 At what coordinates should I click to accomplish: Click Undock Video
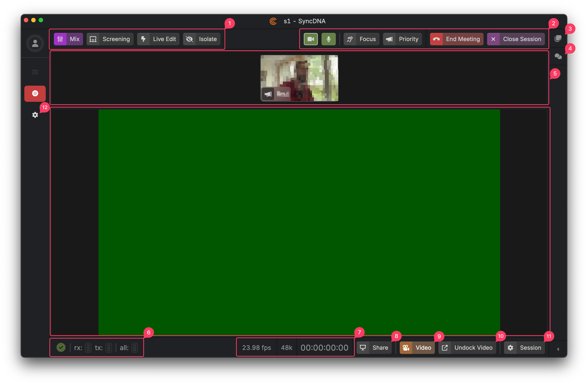[x=467, y=347]
